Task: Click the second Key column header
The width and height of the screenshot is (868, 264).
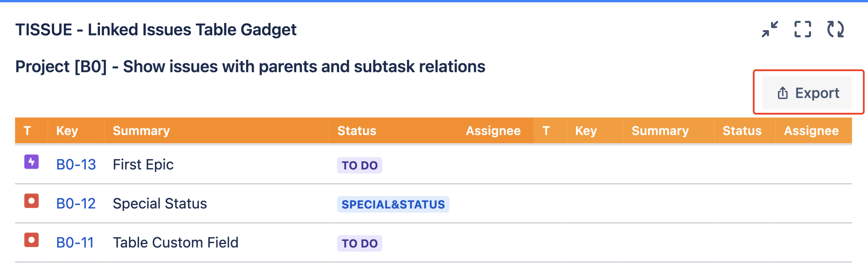Action: point(586,131)
